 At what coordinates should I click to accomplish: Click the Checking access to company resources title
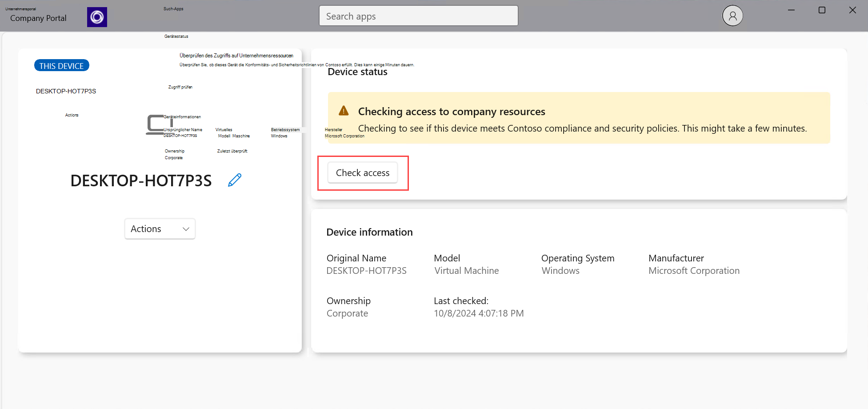[452, 112]
